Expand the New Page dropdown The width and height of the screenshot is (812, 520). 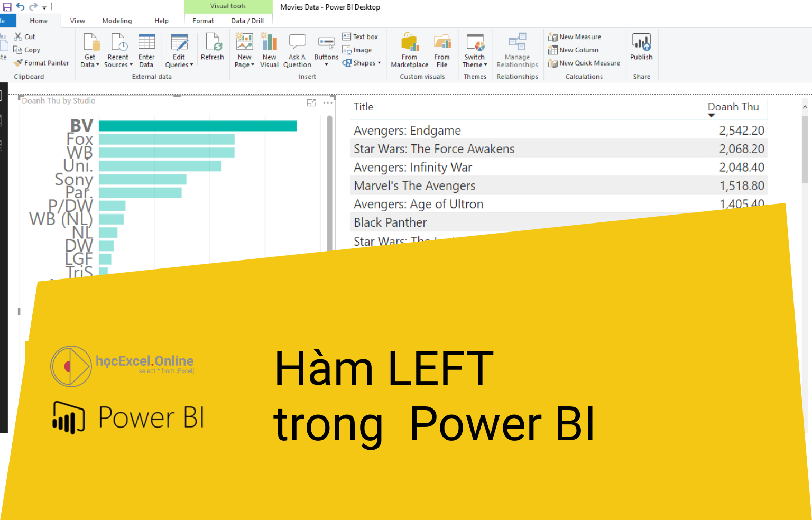click(244, 50)
